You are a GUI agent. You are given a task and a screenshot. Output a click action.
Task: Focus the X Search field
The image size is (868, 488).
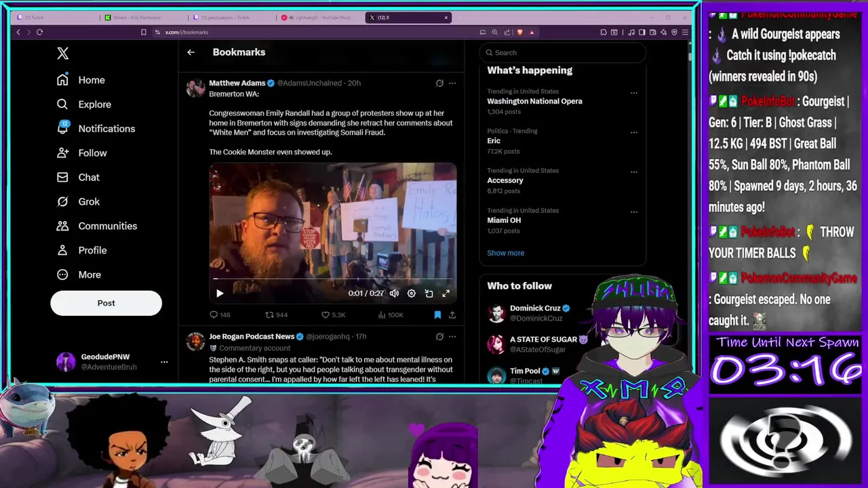(562, 53)
